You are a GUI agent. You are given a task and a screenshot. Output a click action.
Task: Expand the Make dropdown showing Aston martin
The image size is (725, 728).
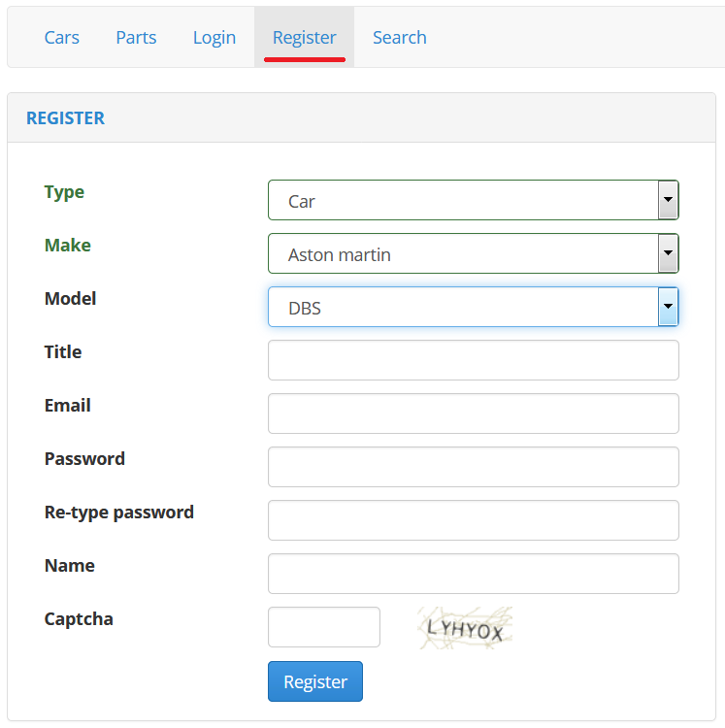pos(474,253)
